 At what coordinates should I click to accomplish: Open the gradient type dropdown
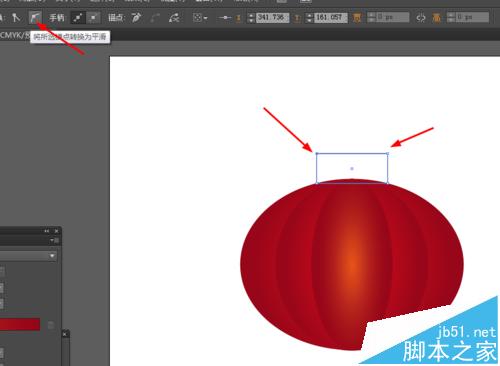(x=52, y=256)
